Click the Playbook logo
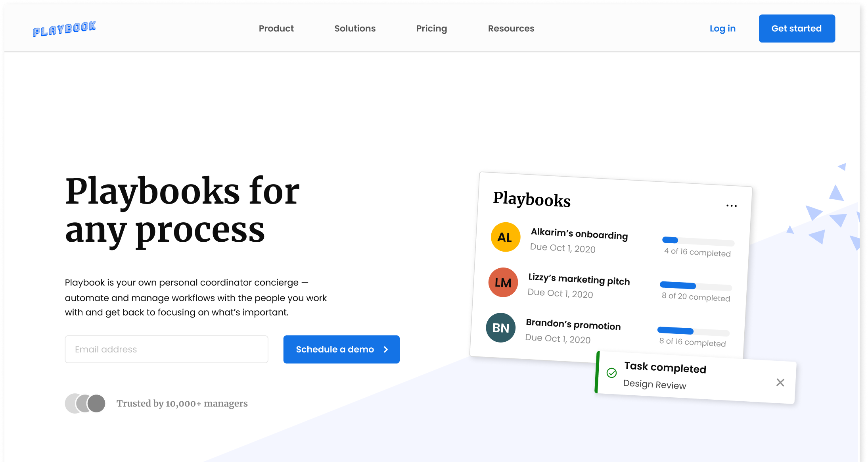The width and height of the screenshot is (868, 462). (x=64, y=29)
